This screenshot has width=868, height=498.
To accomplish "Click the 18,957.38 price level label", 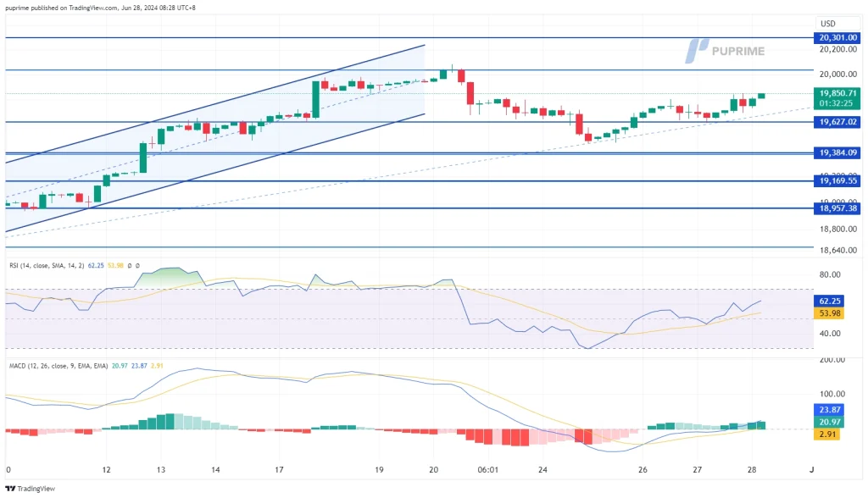I will pos(838,208).
